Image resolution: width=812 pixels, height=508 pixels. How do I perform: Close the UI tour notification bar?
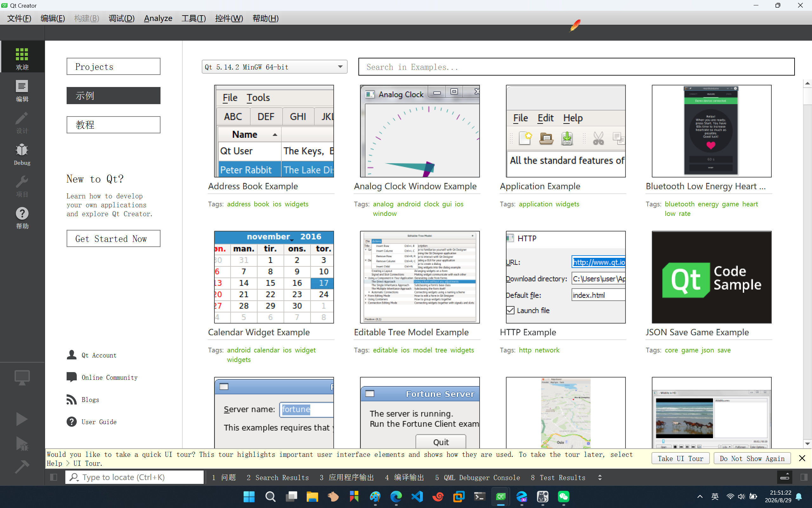802,458
